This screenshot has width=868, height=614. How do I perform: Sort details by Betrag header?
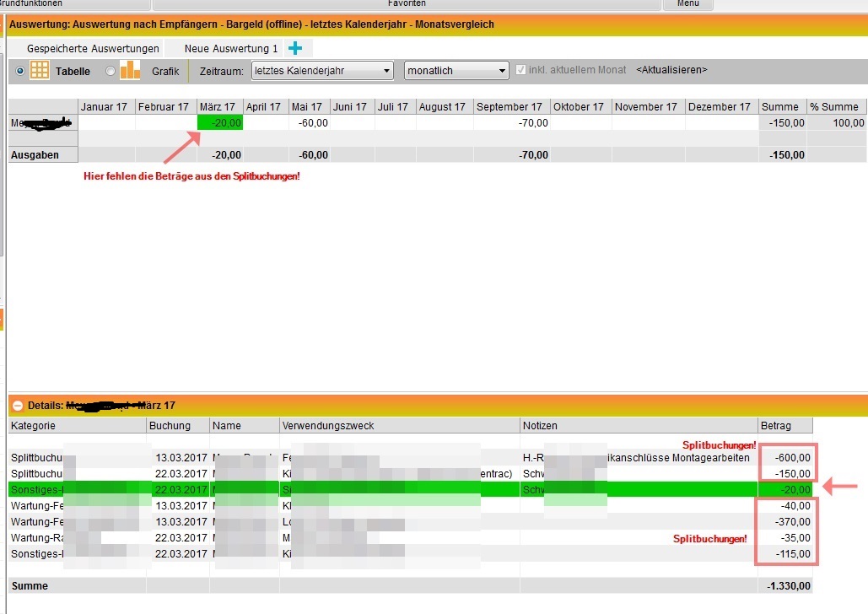[785, 426]
